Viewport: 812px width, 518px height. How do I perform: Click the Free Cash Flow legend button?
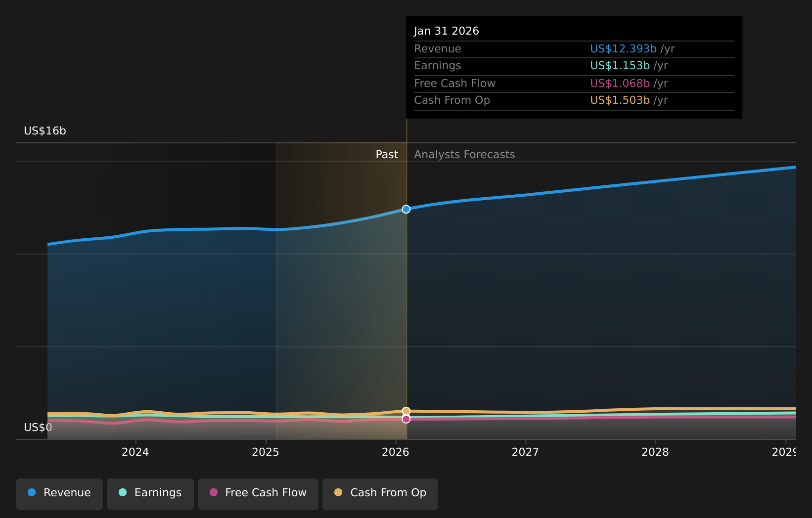(258, 492)
